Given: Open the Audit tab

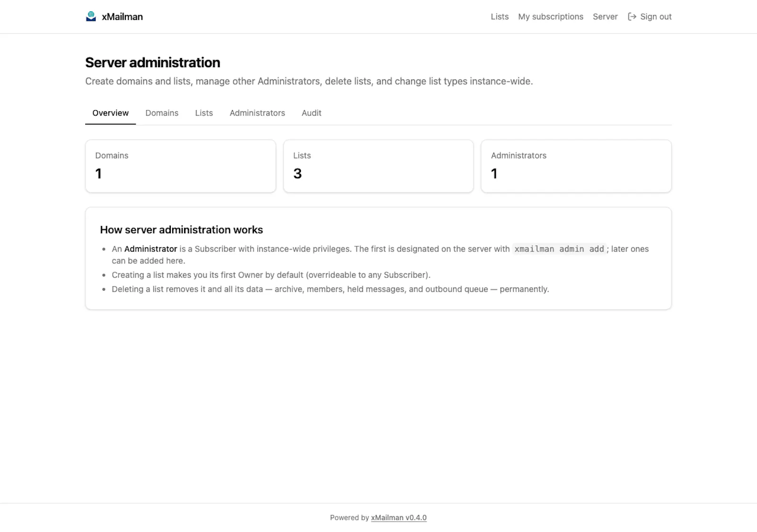Looking at the screenshot, I should pos(311,113).
